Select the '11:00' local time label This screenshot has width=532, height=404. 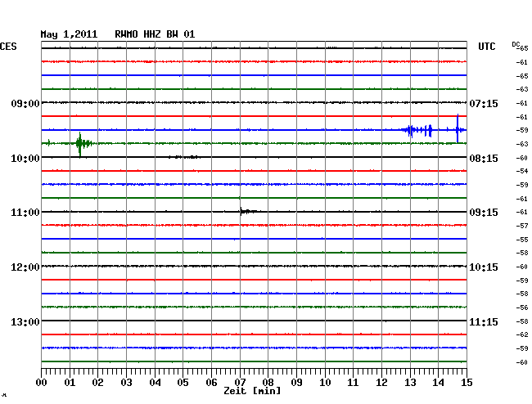(x=25, y=213)
